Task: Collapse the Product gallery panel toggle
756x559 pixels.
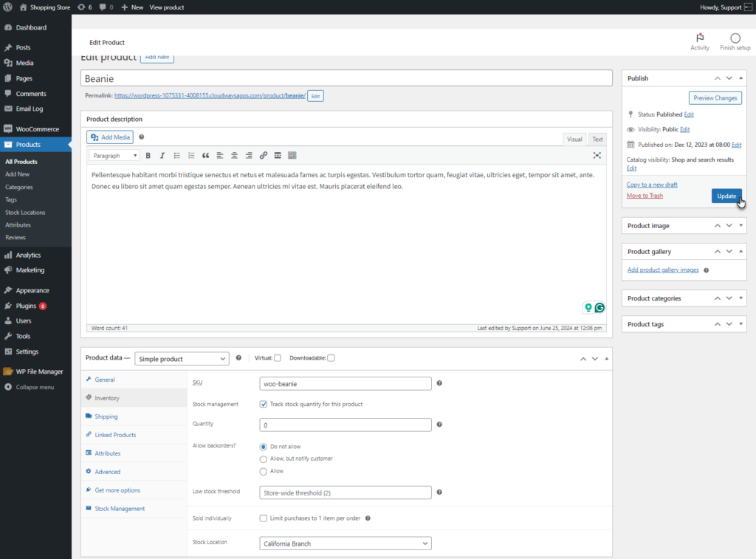Action: (741, 251)
